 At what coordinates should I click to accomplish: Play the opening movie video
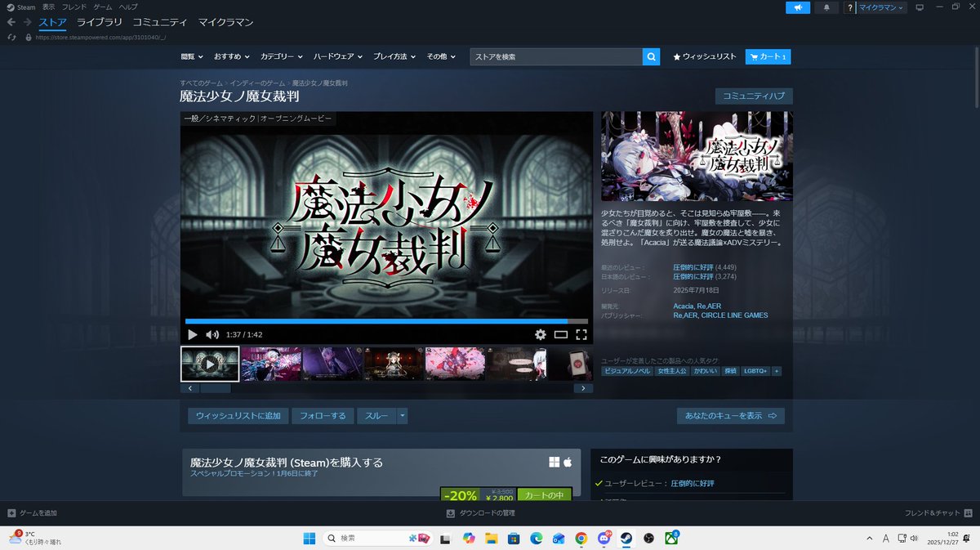pyautogui.click(x=193, y=334)
